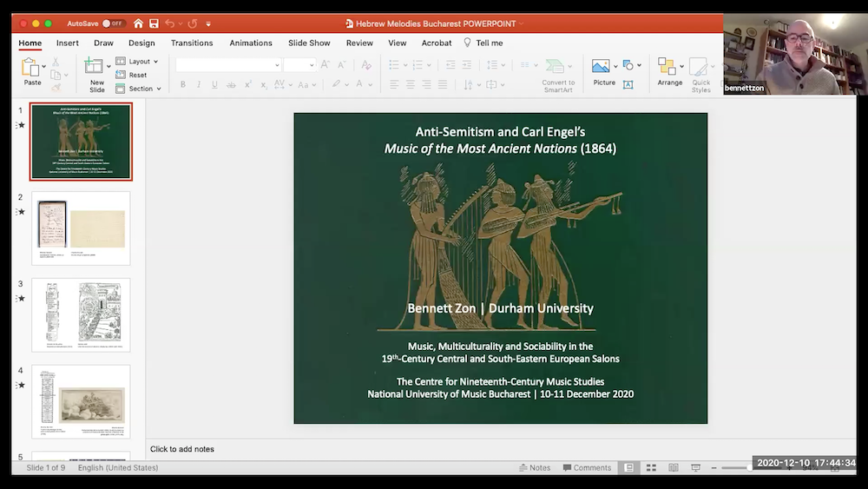Toggle Center alignment
868x489 pixels.
click(x=411, y=84)
